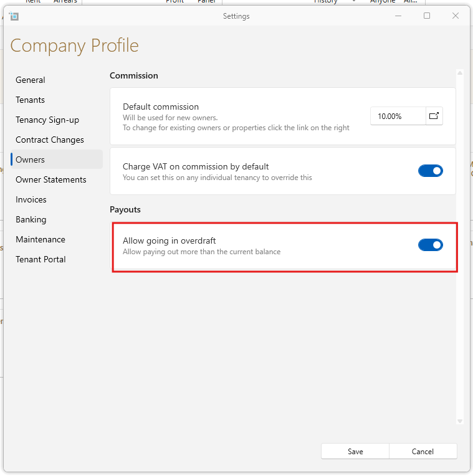Toggle Allow going in overdraft switch

point(430,245)
